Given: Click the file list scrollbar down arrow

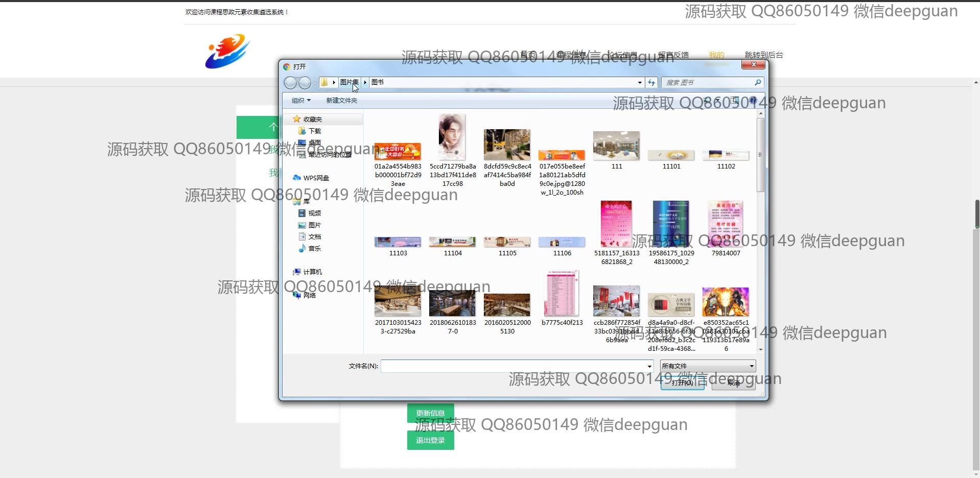Looking at the screenshot, I should [x=760, y=350].
